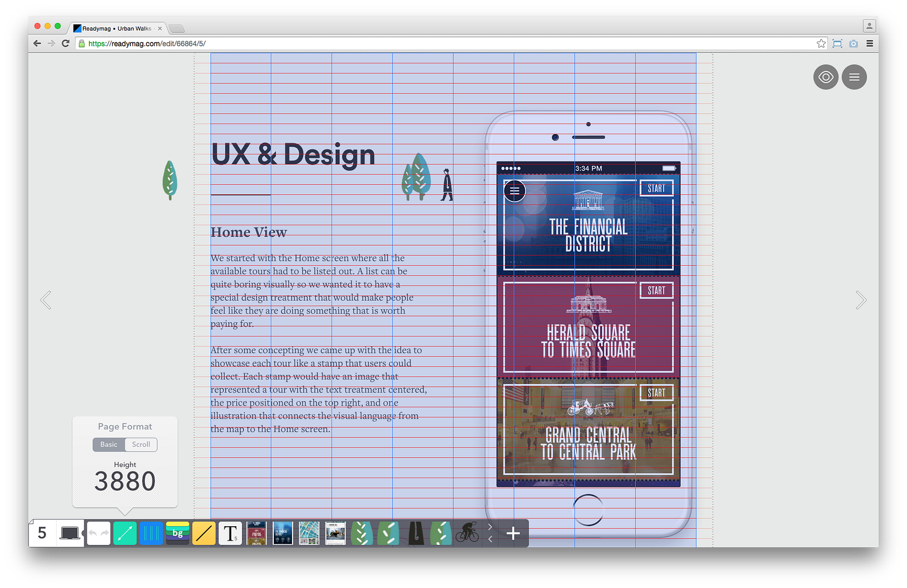Close the Readymag Urban Walks tab

coord(160,28)
